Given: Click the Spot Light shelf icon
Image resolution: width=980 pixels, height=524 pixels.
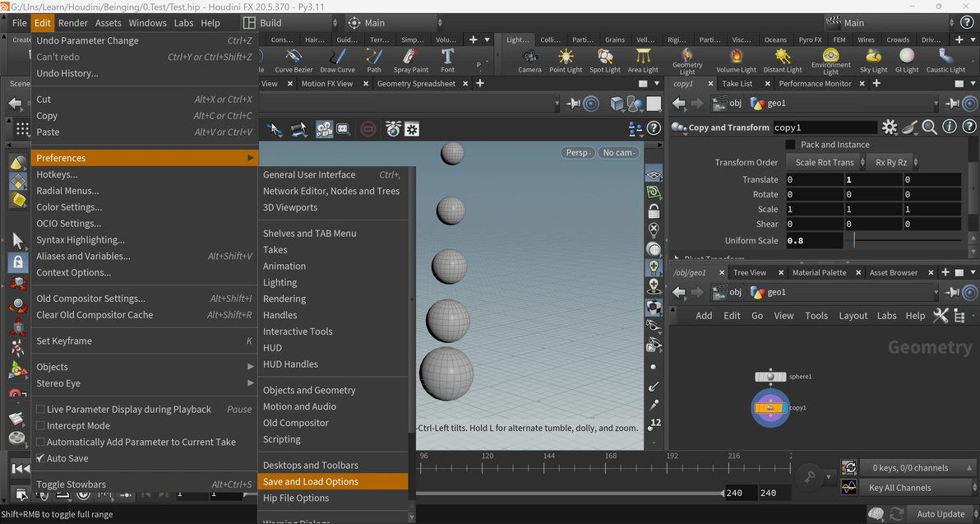Looking at the screenshot, I should (605, 60).
